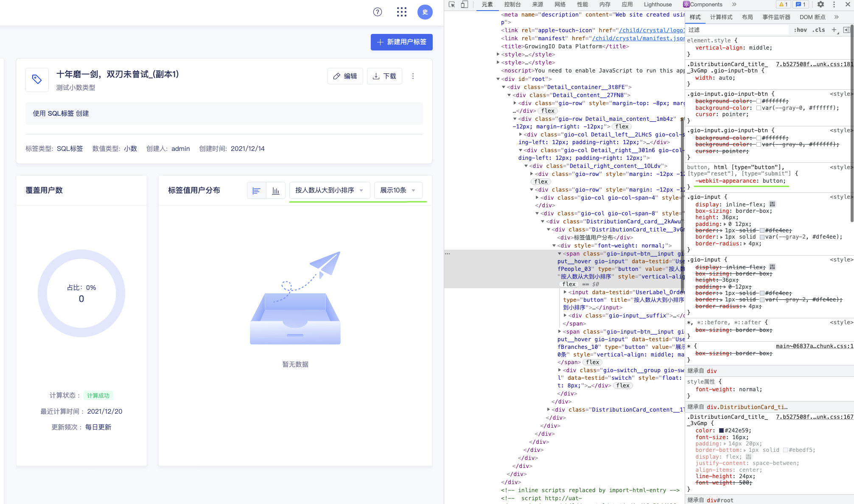Open the 按人数从大到小排序 dropdown
This screenshot has height=504, width=854.
pyautogui.click(x=330, y=190)
